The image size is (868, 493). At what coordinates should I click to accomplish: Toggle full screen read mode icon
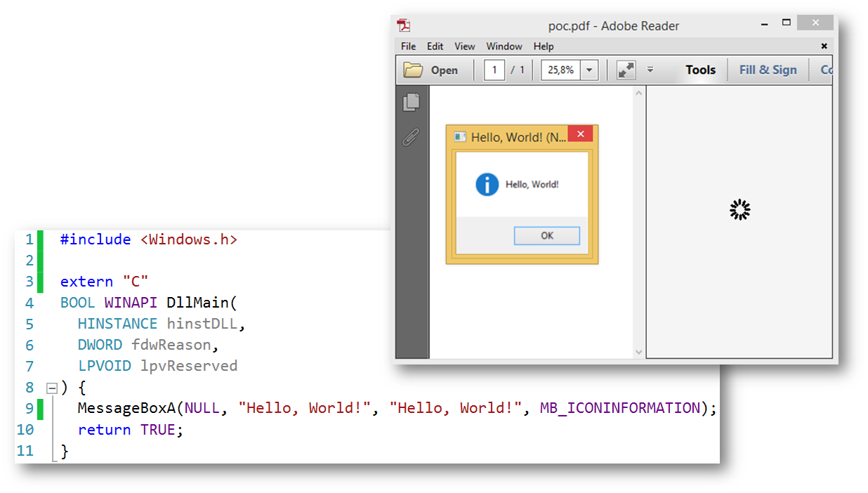click(625, 70)
